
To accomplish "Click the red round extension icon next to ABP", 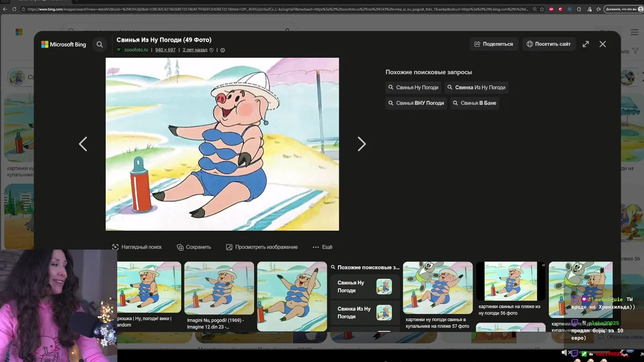I will tap(560, 9).
